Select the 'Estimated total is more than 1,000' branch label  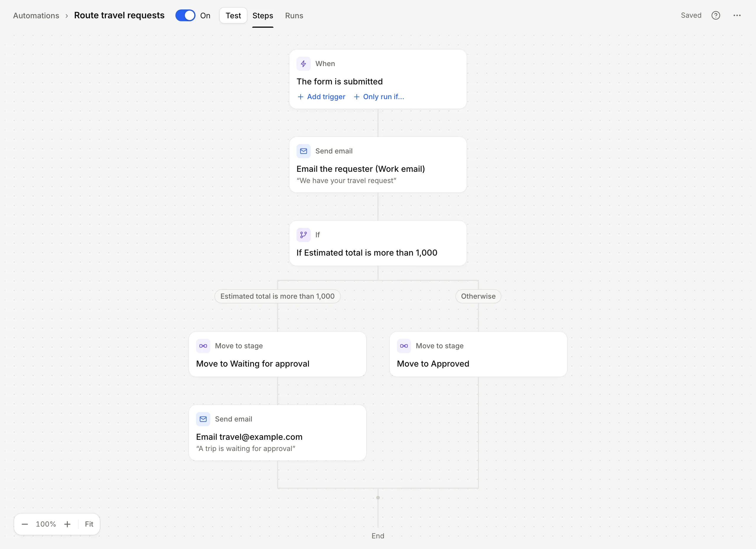pos(277,296)
